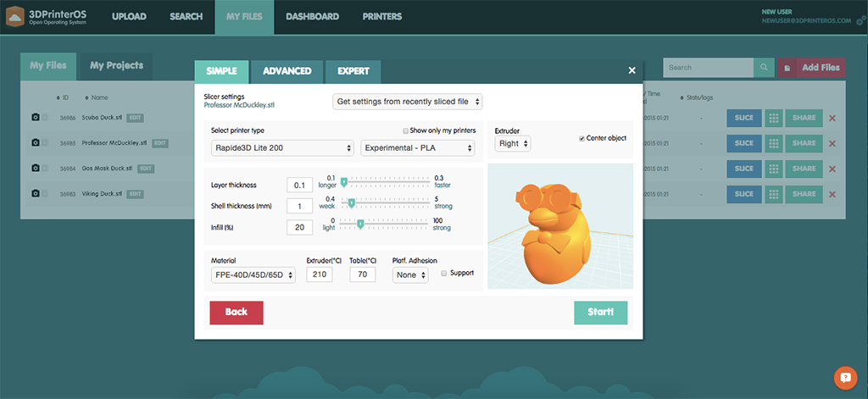Open the Rapide3D Lite 200 printer dropdown
The height and width of the screenshot is (399, 868).
[282, 148]
